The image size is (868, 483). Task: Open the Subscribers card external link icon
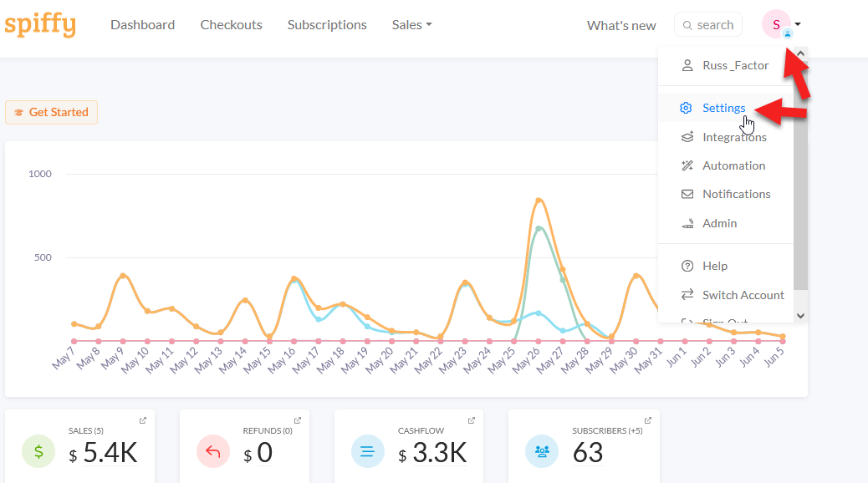(648, 420)
